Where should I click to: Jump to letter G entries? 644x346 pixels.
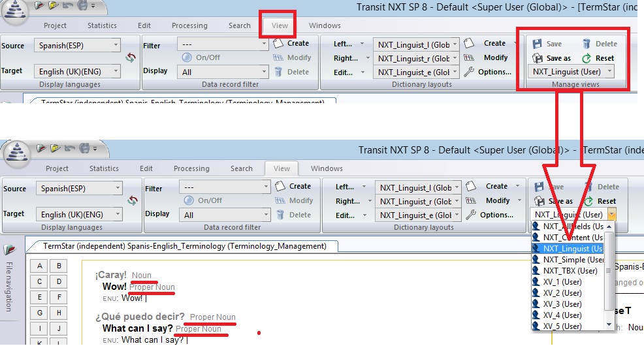(39, 313)
